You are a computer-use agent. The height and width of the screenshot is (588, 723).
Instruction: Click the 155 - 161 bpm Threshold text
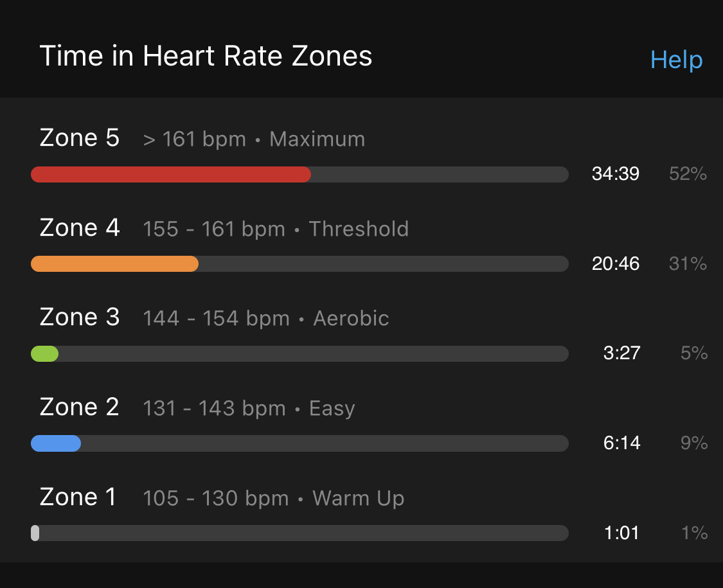276,229
